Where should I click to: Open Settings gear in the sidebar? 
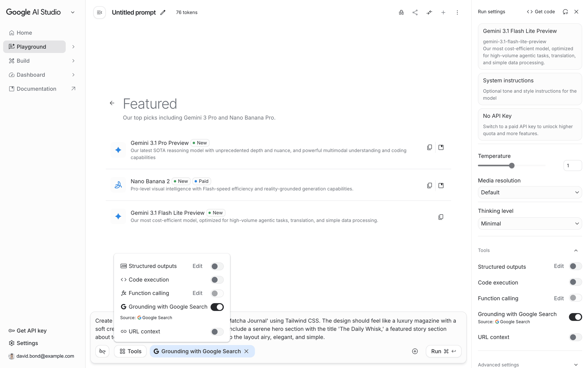[x=12, y=343]
